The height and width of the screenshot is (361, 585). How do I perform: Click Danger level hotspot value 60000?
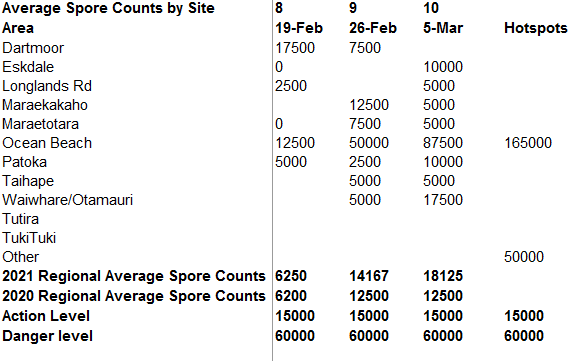pyautogui.click(x=524, y=336)
